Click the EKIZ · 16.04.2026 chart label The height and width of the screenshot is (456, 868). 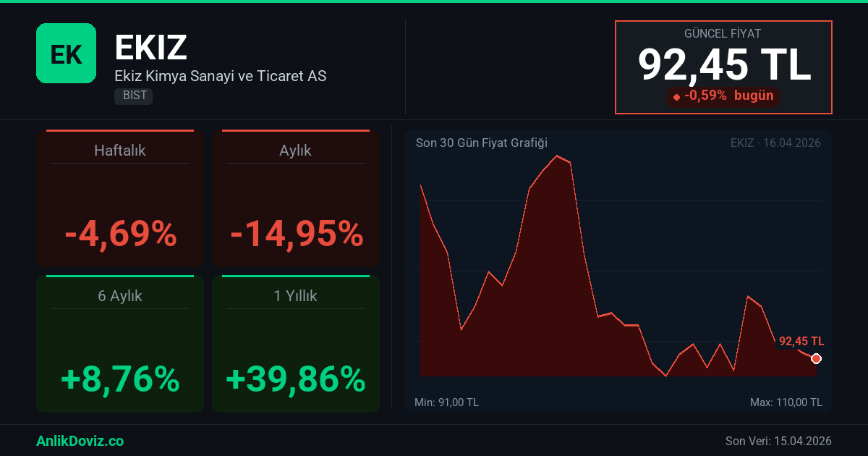[775, 143]
